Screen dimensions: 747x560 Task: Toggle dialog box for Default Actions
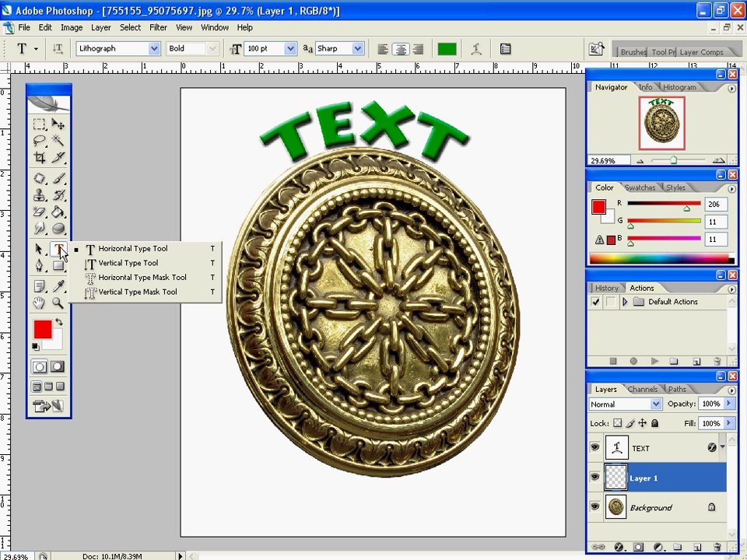610,302
